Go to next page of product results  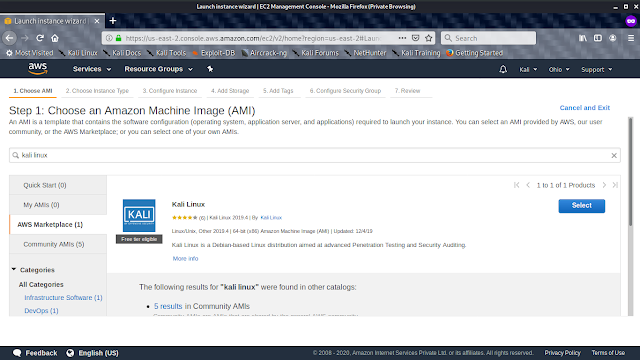tap(604, 185)
